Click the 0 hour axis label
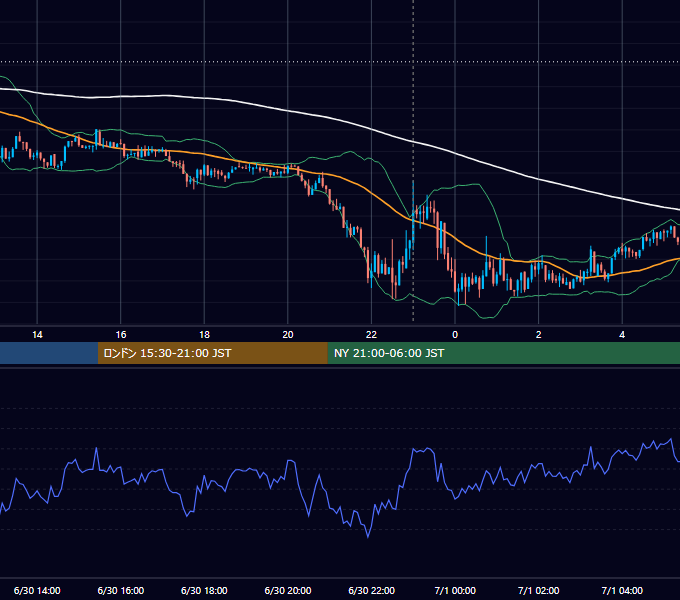Screen dimensions: 680x600 point(455,335)
